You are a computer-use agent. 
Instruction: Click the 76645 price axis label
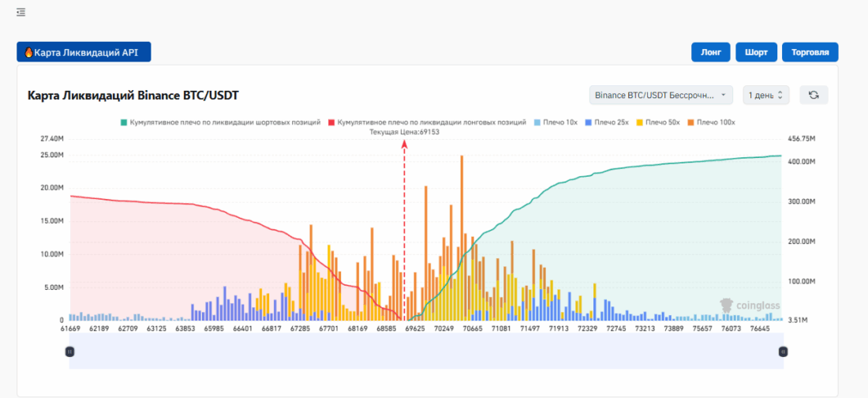[760, 329]
